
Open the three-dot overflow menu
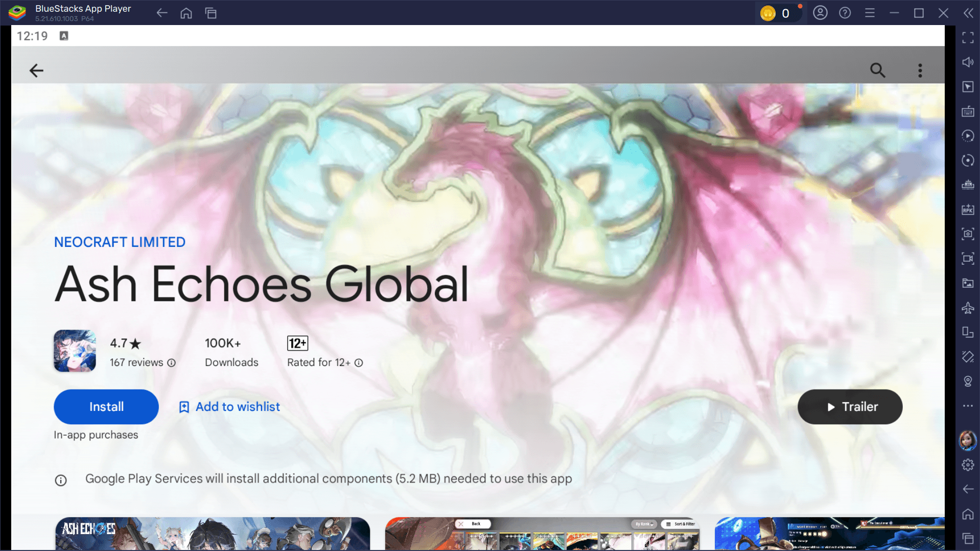point(920,70)
